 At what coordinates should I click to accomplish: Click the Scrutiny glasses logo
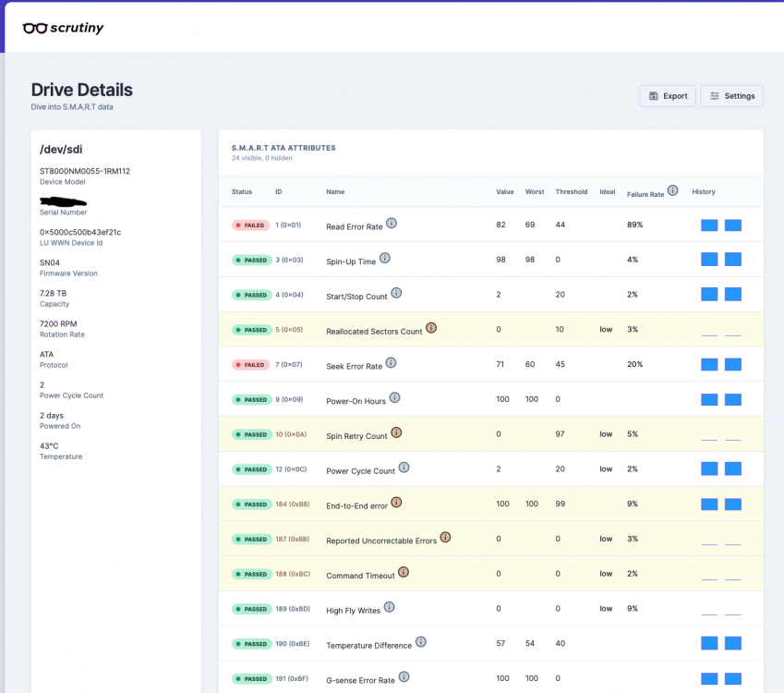(35, 28)
